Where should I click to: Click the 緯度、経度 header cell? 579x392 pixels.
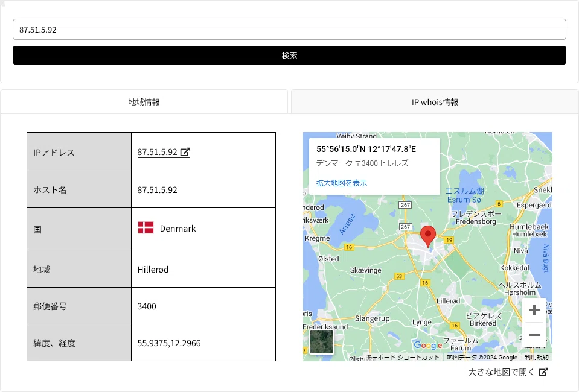[x=79, y=343]
